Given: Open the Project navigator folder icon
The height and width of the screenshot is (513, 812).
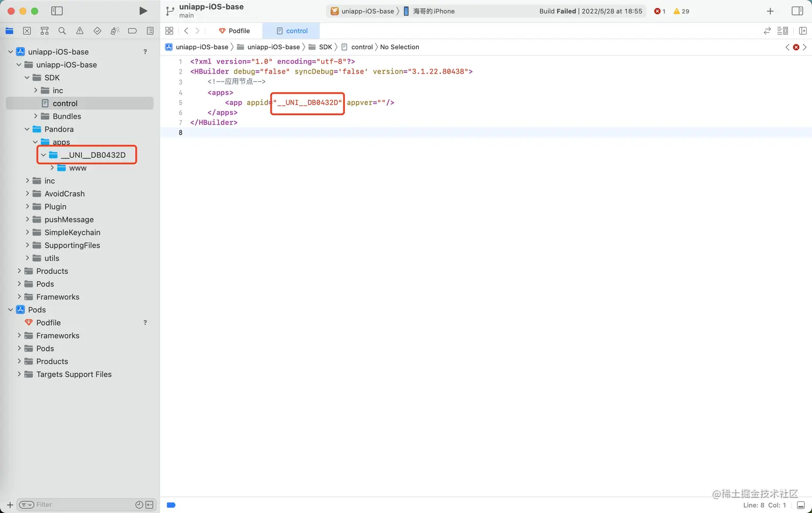Looking at the screenshot, I should tap(10, 31).
